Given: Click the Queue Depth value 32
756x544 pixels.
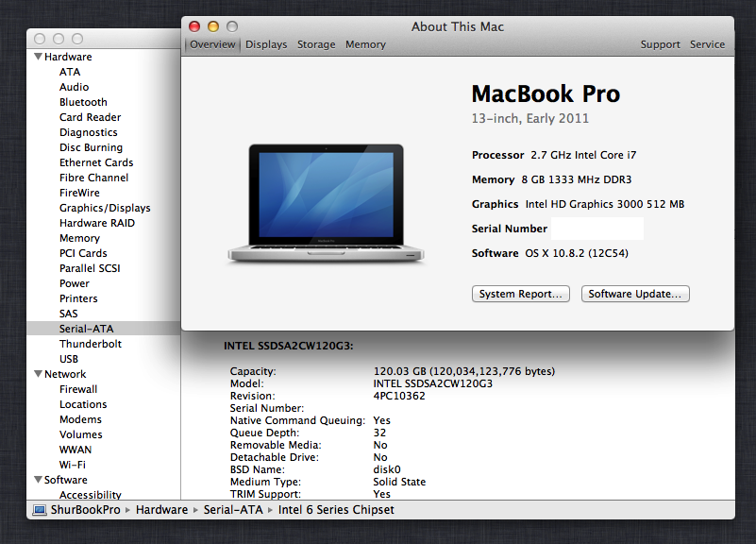Looking at the screenshot, I should (379, 433).
